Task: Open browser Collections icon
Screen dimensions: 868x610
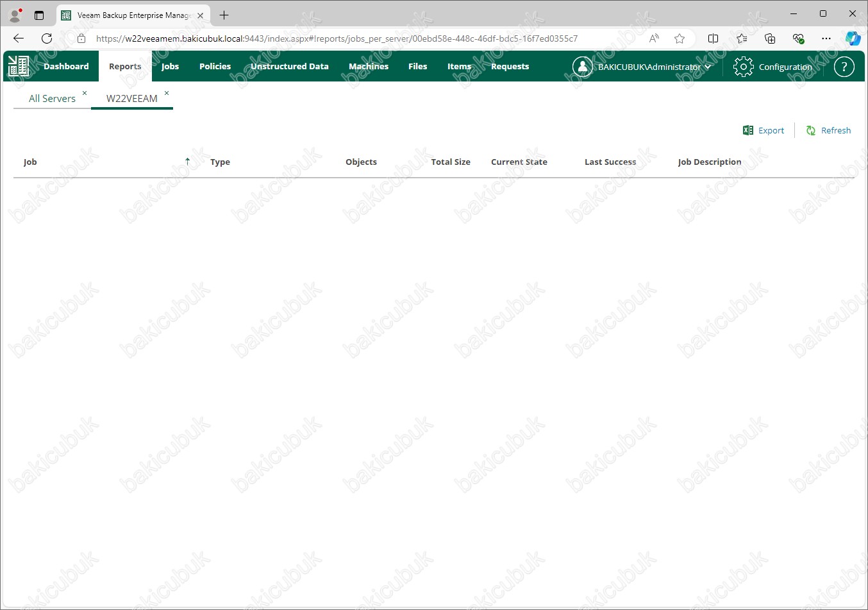Action: tap(770, 38)
